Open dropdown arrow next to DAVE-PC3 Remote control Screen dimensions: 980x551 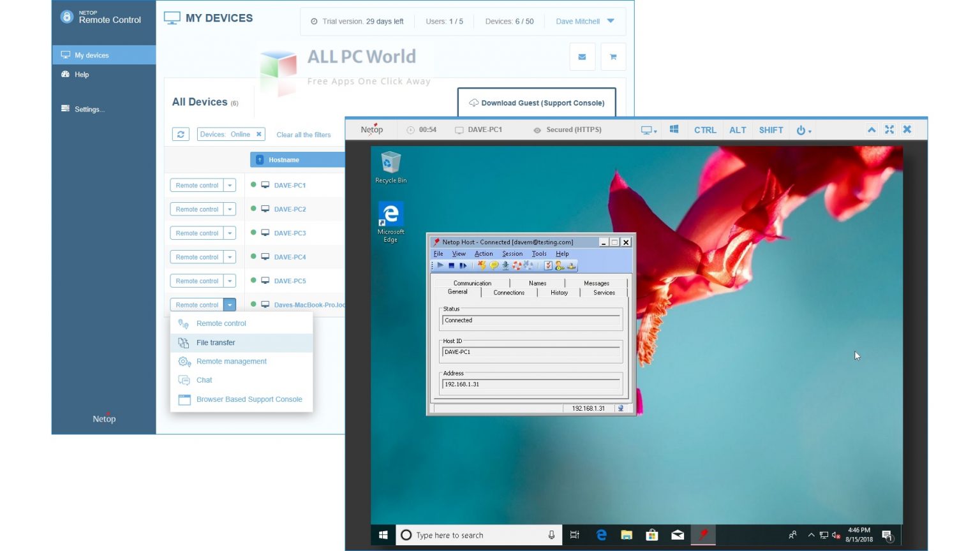click(230, 233)
